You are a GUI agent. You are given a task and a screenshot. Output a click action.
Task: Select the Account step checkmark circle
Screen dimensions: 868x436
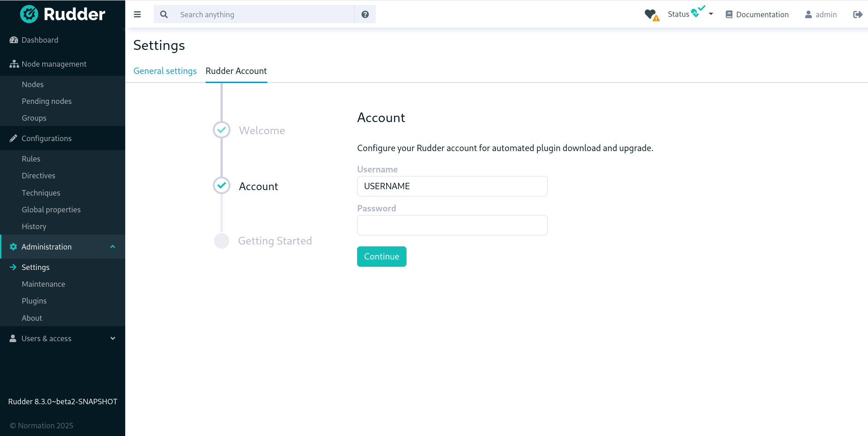click(221, 186)
